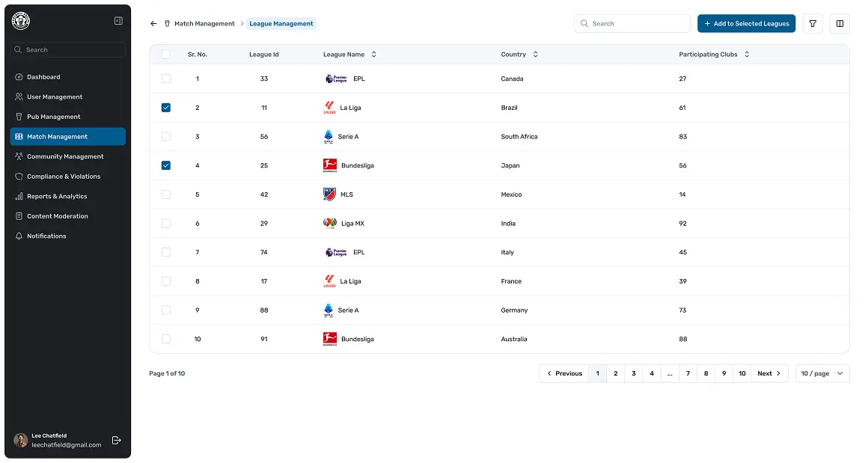This screenshot has height=463, width=868.
Task: Open the filter icon button
Action: click(x=813, y=24)
